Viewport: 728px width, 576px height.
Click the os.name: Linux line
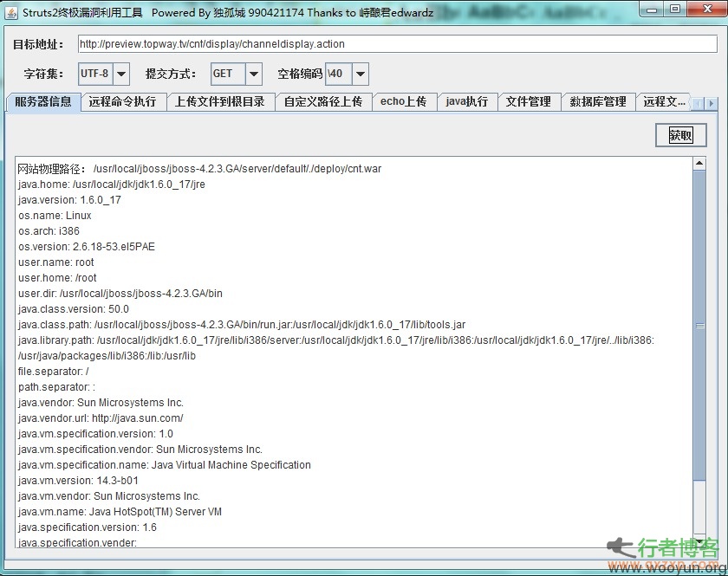(55, 216)
